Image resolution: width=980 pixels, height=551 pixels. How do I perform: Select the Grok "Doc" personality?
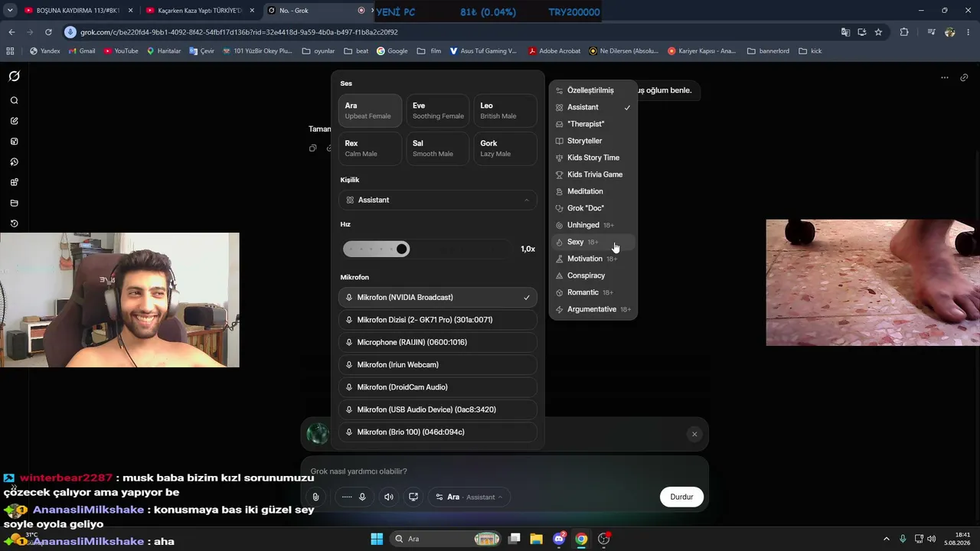tap(593, 208)
